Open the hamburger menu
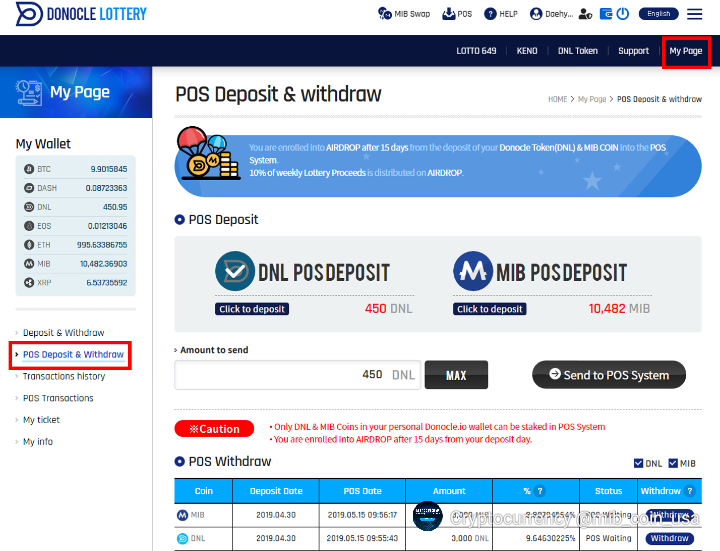Image resolution: width=720 pixels, height=551 pixels. 695,14
